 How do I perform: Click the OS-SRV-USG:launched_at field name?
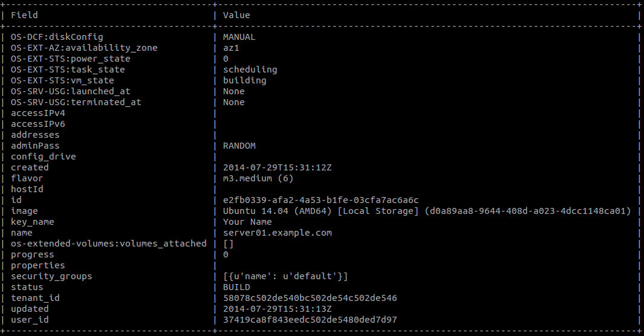tap(71, 91)
